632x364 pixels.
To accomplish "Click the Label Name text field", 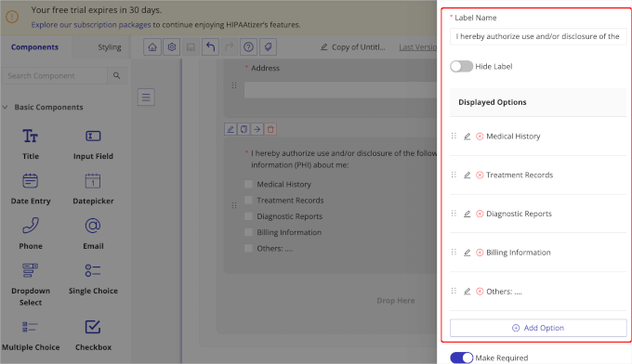I will coord(538,36).
